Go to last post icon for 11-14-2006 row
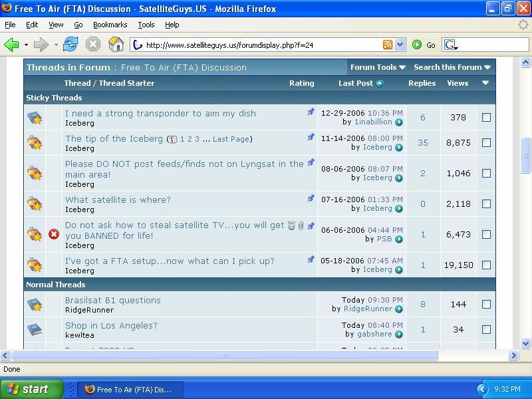 (399, 148)
